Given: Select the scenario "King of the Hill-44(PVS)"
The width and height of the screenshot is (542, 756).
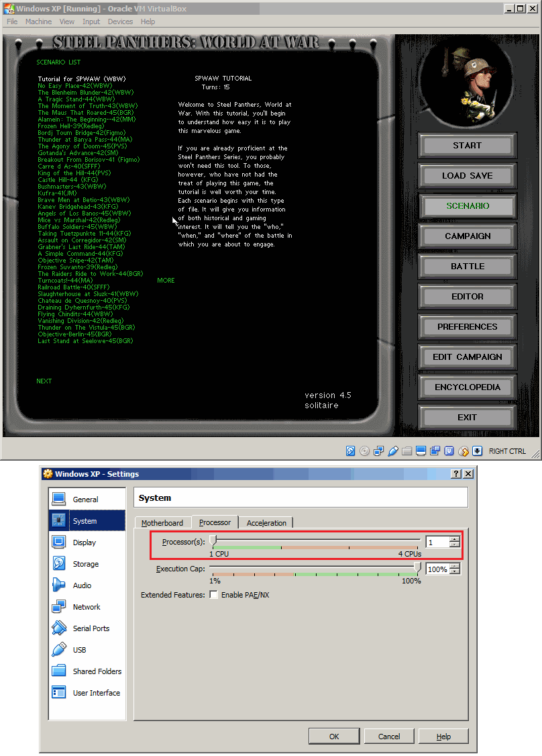Looking at the screenshot, I should 74,173.
